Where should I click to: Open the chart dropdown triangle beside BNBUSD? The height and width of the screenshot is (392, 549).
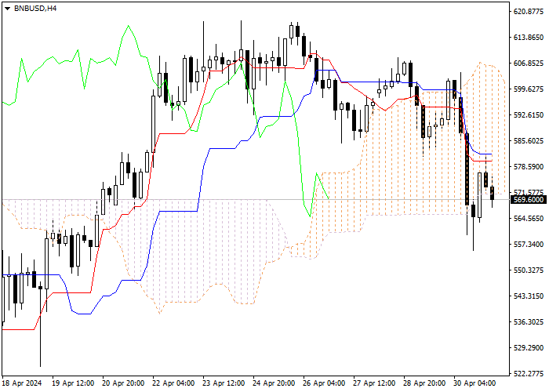(7, 9)
